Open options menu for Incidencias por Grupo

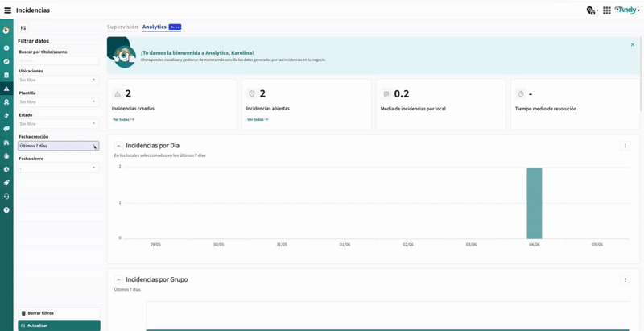coord(625,280)
